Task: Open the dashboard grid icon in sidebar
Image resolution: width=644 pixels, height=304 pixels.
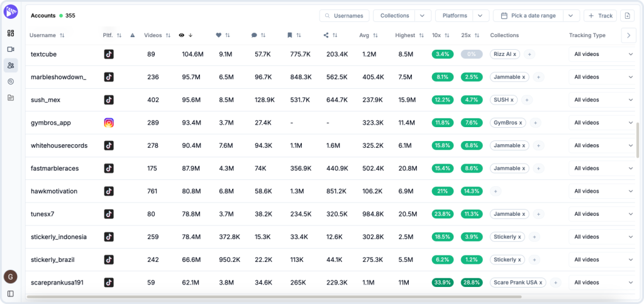Action: (11, 33)
